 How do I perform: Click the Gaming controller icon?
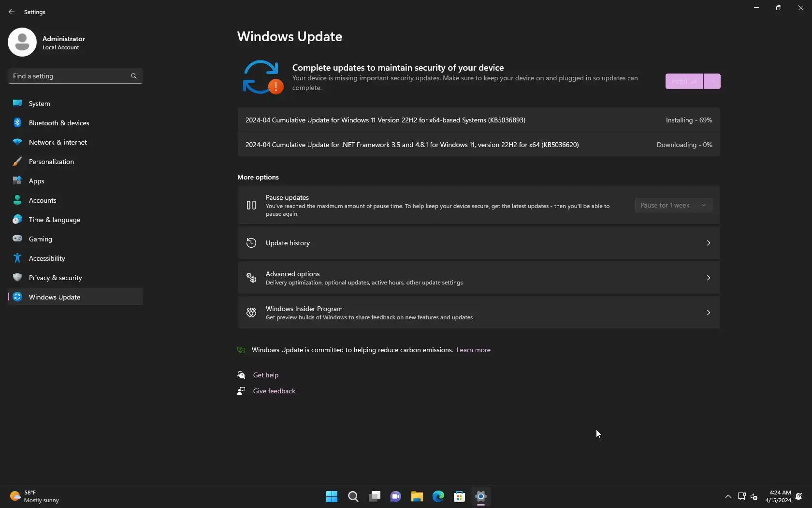pyautogui.click(x=17, y=239)
